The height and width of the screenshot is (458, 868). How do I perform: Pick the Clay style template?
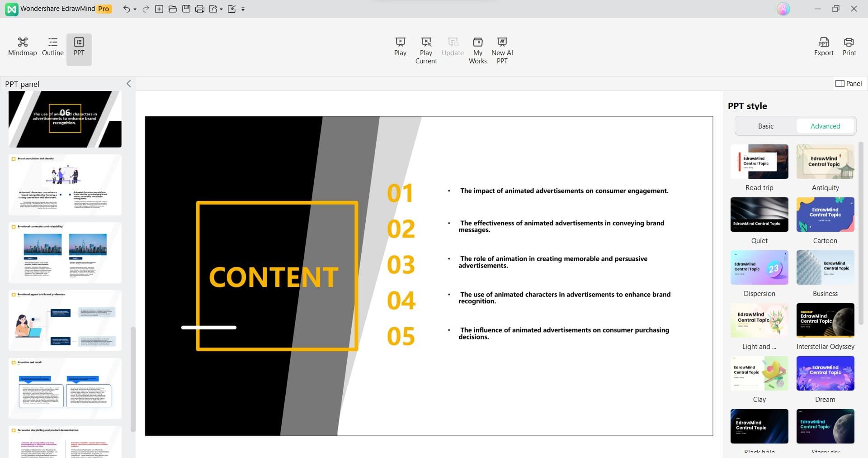pos(759,373)
